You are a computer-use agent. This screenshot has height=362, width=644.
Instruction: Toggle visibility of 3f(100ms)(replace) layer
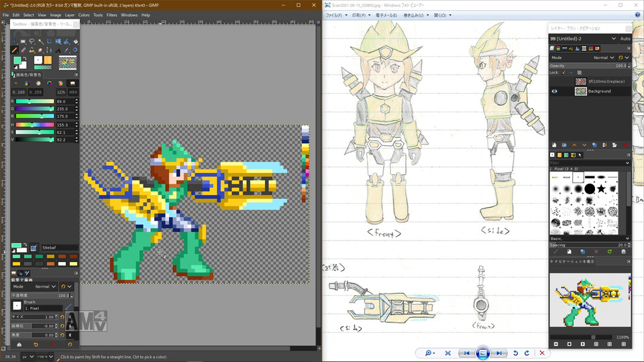pyautogui.click(x=554, y=81)
